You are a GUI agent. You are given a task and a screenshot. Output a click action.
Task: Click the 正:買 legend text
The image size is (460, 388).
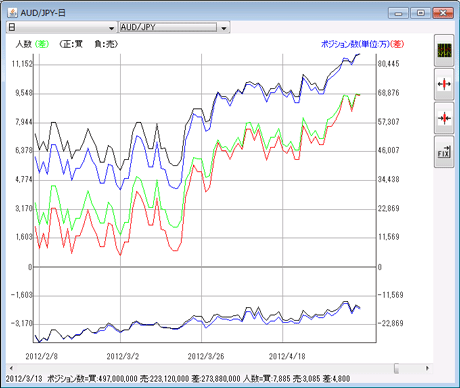point(71,44)
